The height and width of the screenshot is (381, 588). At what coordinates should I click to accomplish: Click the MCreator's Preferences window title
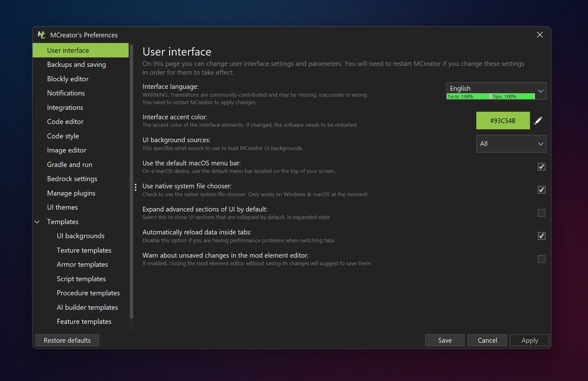tap(84, 35)
